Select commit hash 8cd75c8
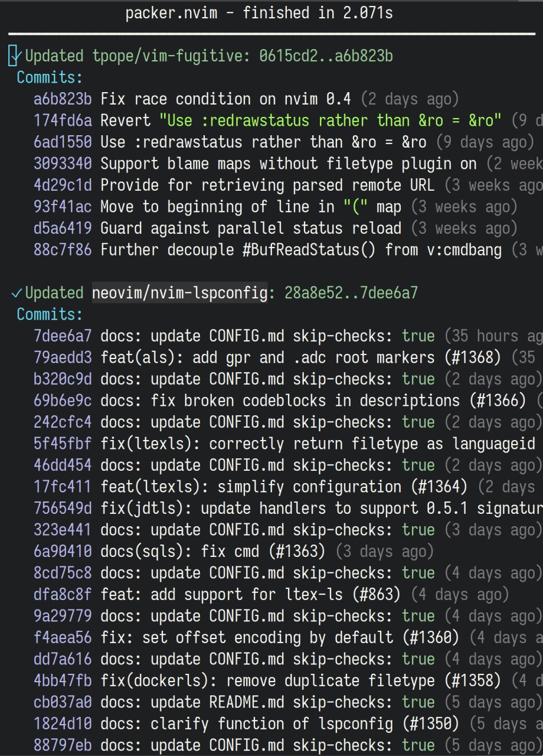Viewport: 543px width, 756px height. [x=63, y=573]
